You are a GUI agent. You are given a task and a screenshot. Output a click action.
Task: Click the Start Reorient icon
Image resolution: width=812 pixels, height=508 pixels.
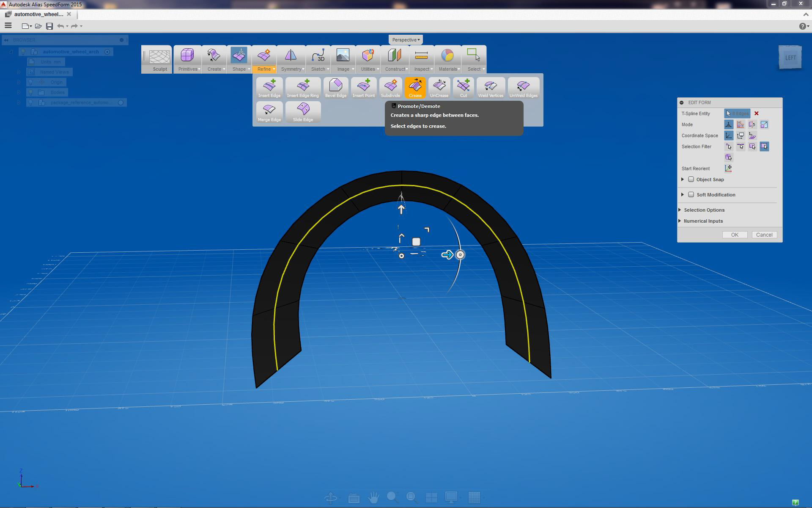728,168
